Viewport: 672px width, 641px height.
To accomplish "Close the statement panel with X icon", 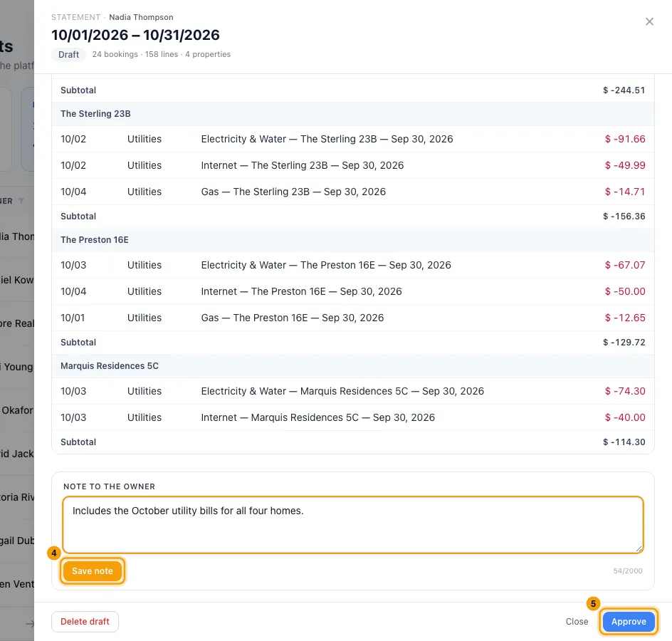I will click(x=649, y=21).
